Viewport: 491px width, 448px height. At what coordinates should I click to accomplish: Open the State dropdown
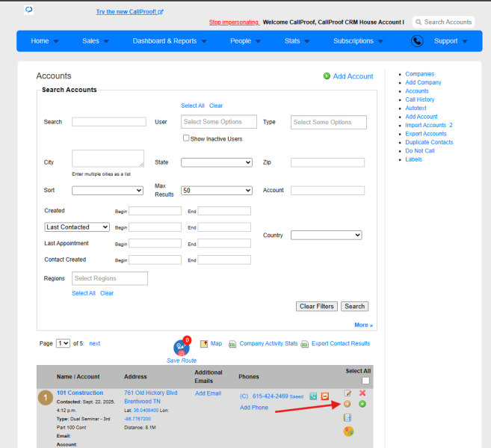coord(217,162)
